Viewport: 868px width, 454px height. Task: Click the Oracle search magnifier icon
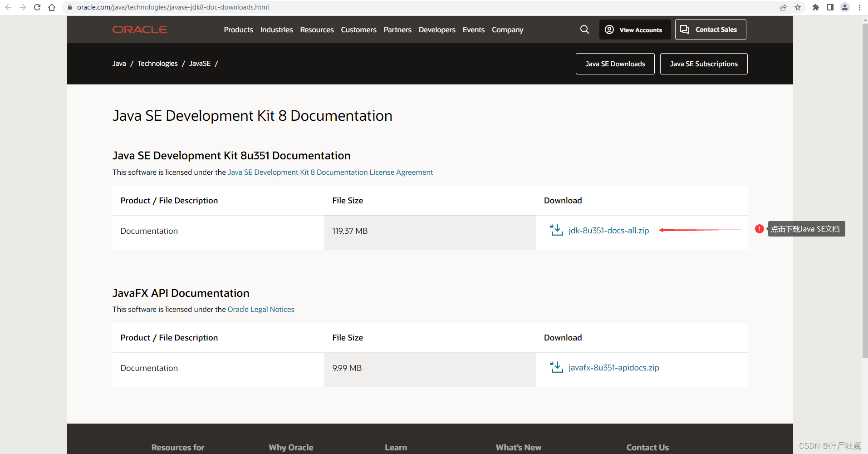(x=584, y=30)
